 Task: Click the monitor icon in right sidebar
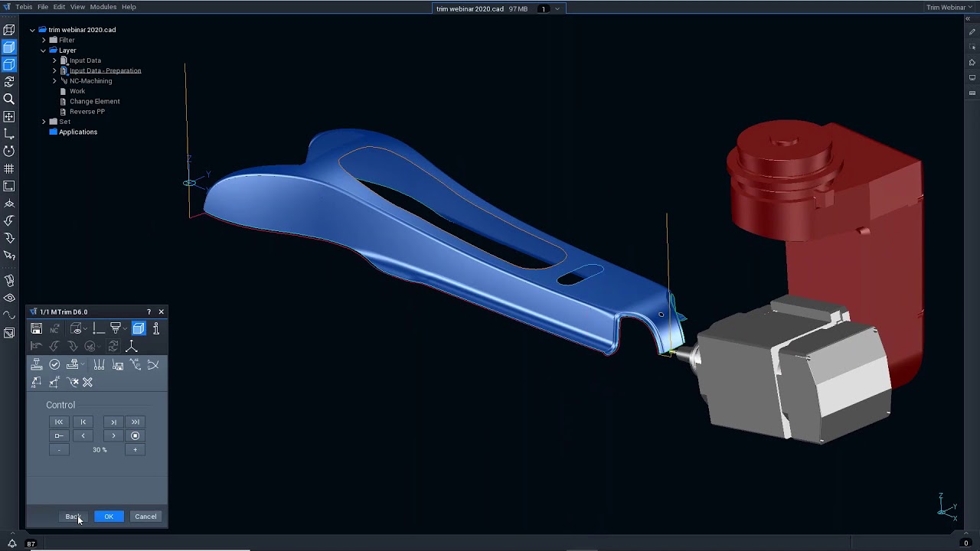pos(972,78)
